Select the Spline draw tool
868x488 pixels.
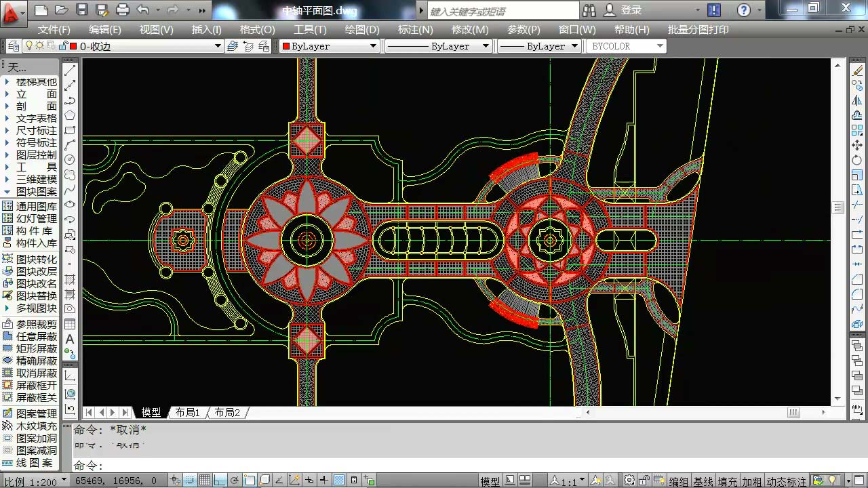coord(70,189)
